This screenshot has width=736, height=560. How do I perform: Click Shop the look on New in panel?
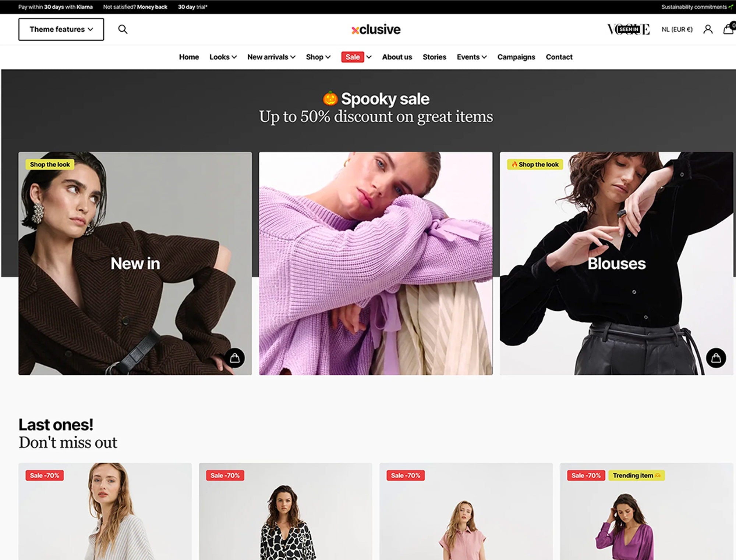pyautogui.click(x=49, y=164)
